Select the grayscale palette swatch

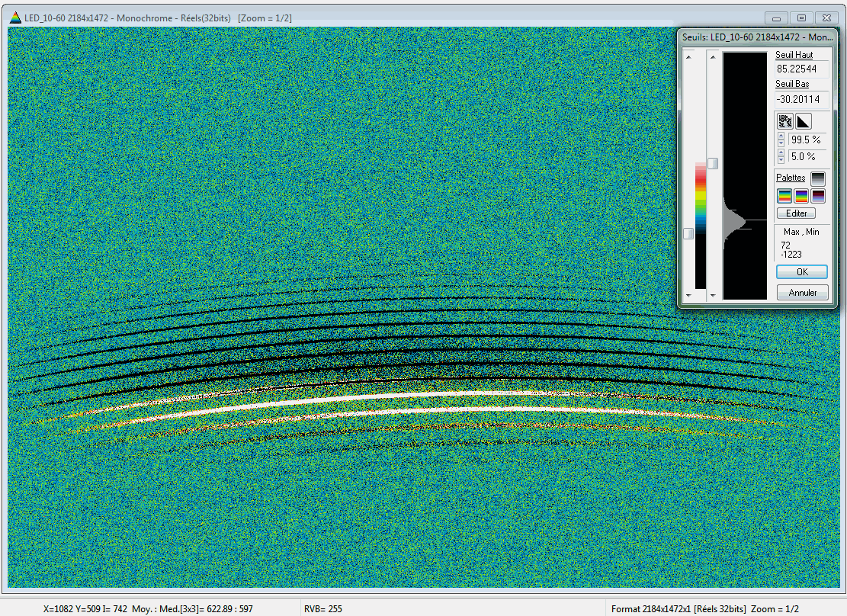(818, 178)
